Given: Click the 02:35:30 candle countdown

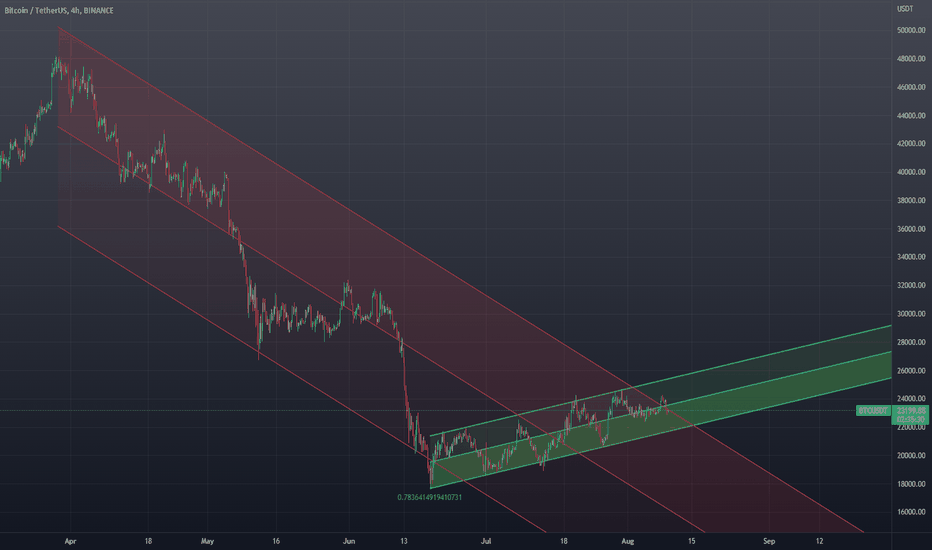Looking at the screenshot, I should pyautogui.click(x=911, y=419).
